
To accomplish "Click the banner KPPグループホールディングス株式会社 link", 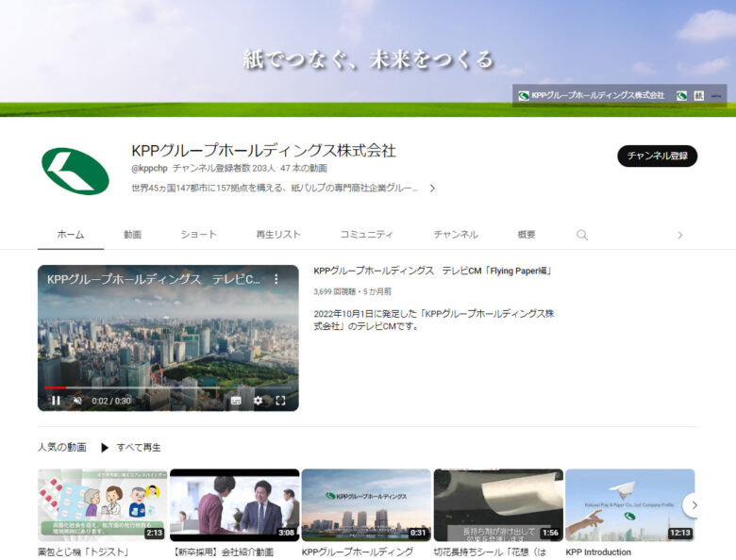I will [x=592, y=95].
